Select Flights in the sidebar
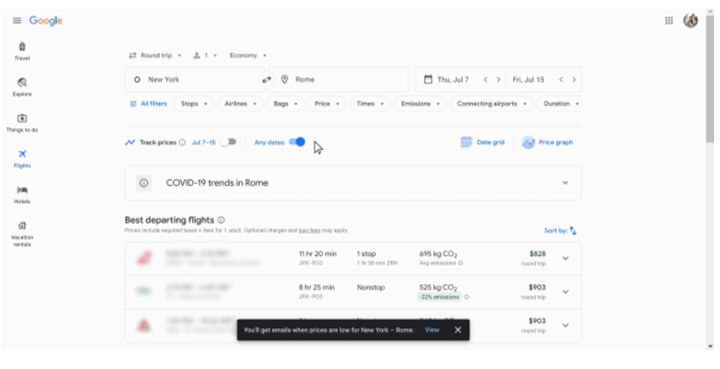 [22, 159]
